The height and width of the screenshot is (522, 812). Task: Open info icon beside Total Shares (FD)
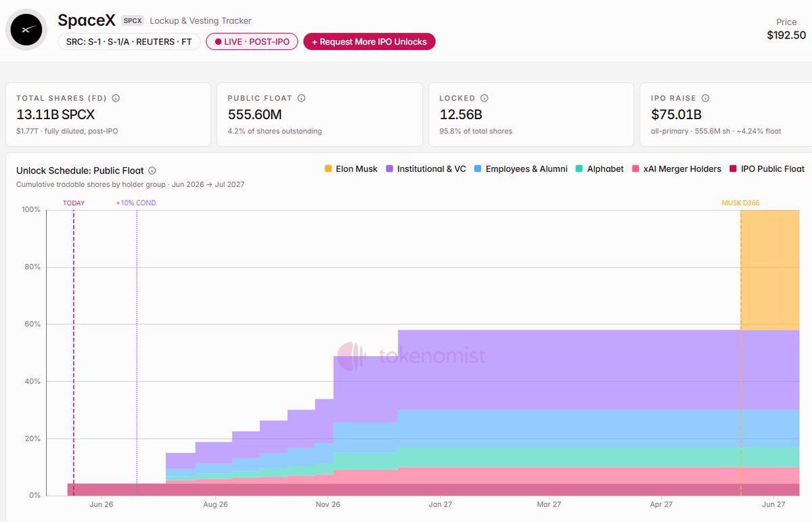(116, 98)
